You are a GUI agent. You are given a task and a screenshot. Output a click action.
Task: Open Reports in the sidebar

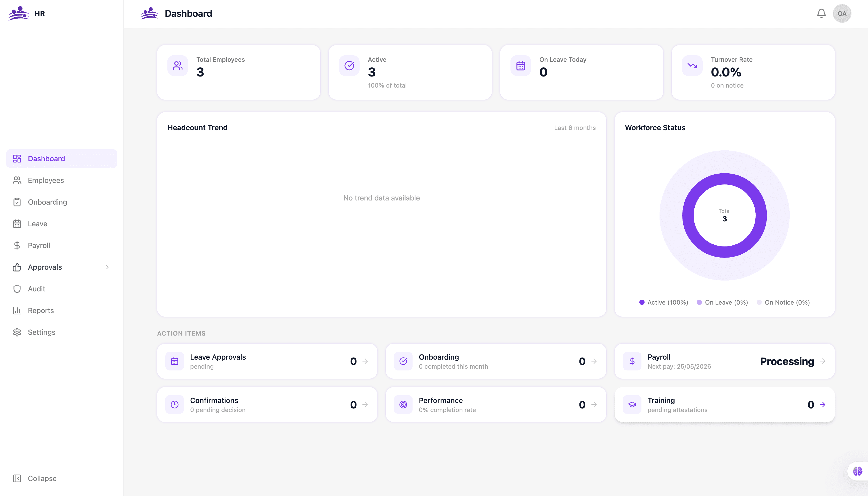tap(62, 310)
